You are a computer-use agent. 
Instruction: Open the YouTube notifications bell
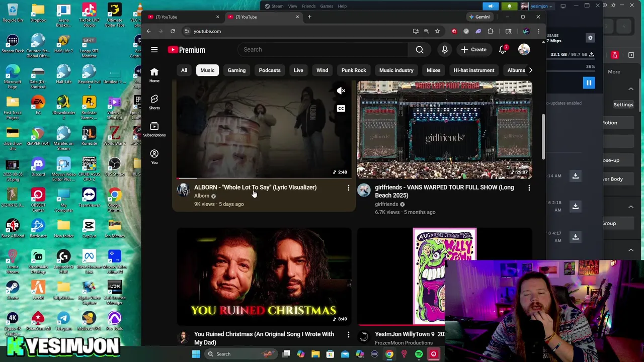pyautogui.click(x=503, y=49)
